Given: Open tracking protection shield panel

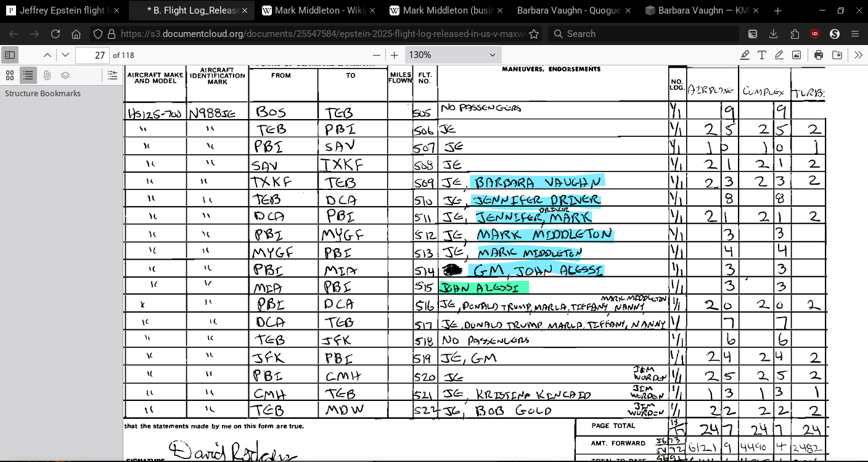Looking at the screenshot, I should pyautogui.click(x=98, y=34).
